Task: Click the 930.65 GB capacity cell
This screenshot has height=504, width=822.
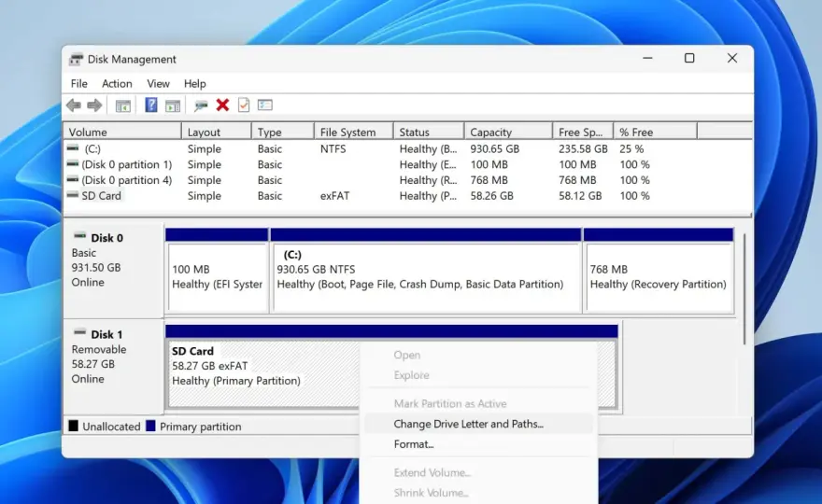Action: 494,148
